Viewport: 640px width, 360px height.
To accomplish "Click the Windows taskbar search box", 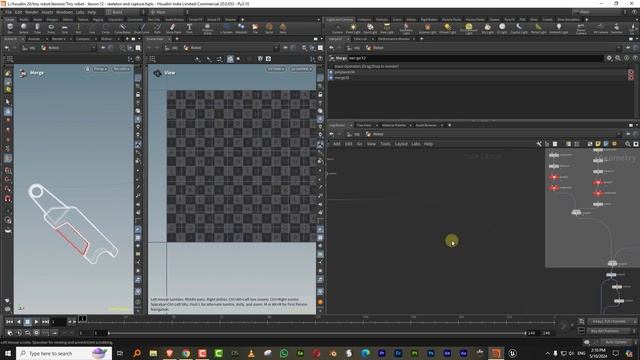I will [x=64, y=353].
